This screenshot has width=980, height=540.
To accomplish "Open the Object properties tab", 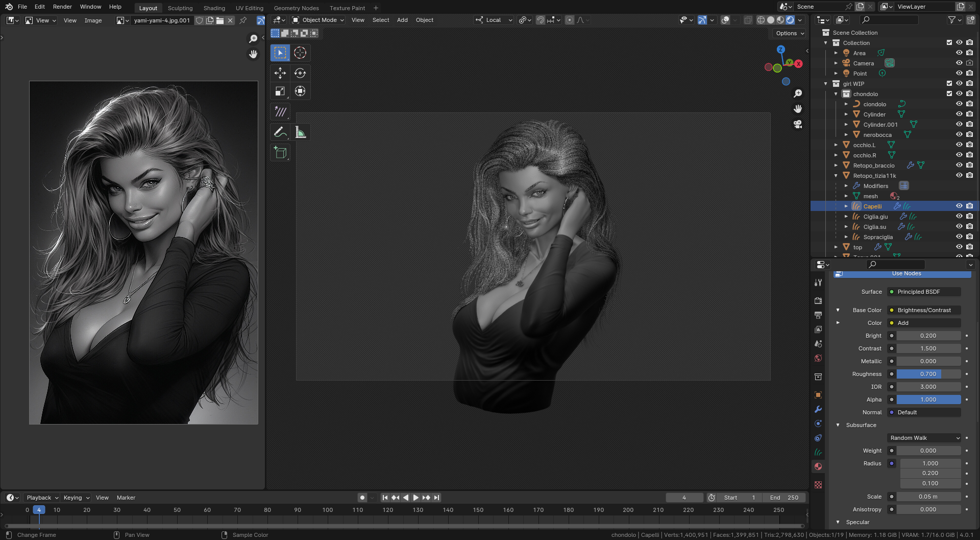I will (x=818, y=395).
